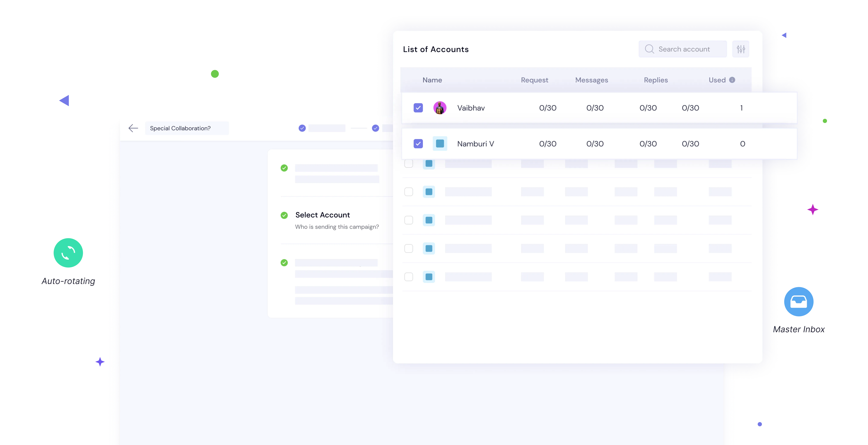Click Namburi V's blue account icon
The height and width of the screenshot is (445, 868).
pyautogui.click(x=440, y=144)
